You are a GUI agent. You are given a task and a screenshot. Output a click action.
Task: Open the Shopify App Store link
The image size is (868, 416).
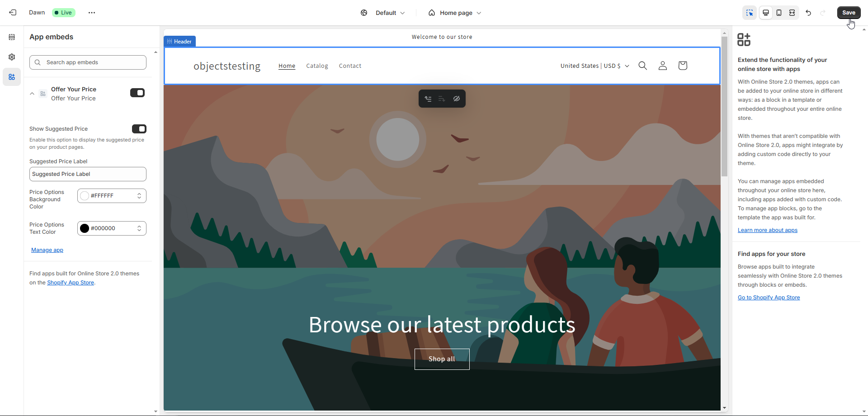pos(71,283)
